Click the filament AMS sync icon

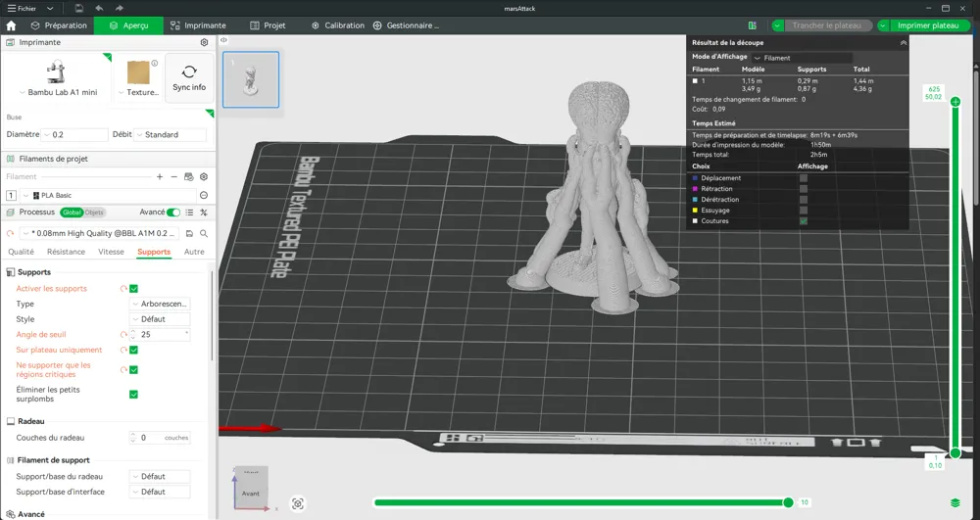tap(189, 176)
